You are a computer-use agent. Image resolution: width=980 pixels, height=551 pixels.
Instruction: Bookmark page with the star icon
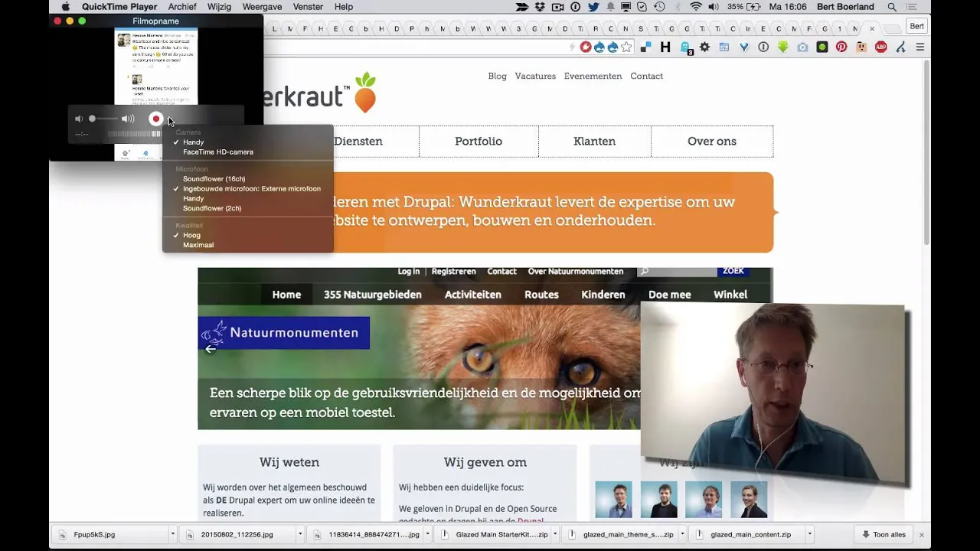coord(626,47)
